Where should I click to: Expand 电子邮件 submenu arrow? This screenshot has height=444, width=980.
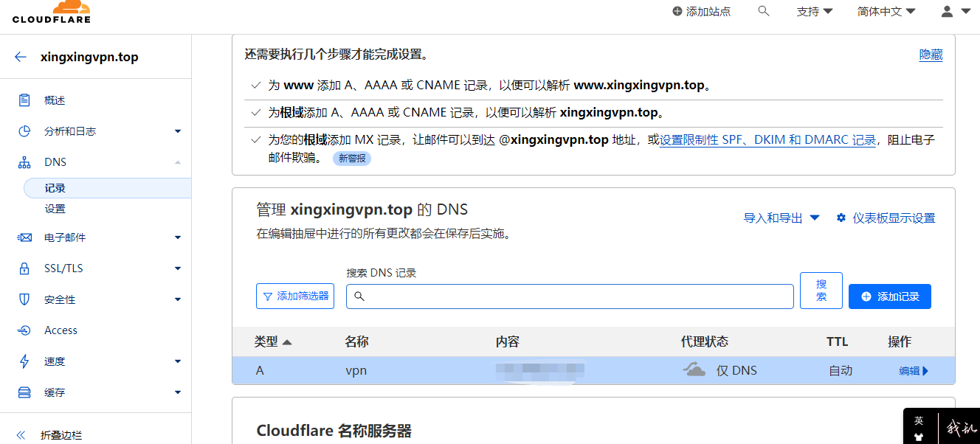coord(178,237)
